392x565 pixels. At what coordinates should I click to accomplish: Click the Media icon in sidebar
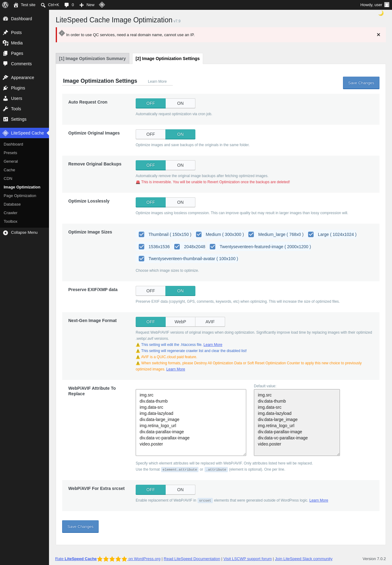(x=6, y=43)
